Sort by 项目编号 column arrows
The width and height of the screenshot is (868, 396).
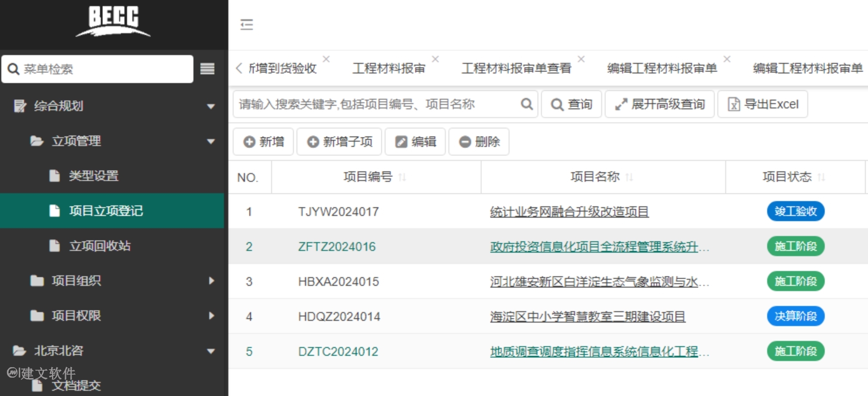403,177
